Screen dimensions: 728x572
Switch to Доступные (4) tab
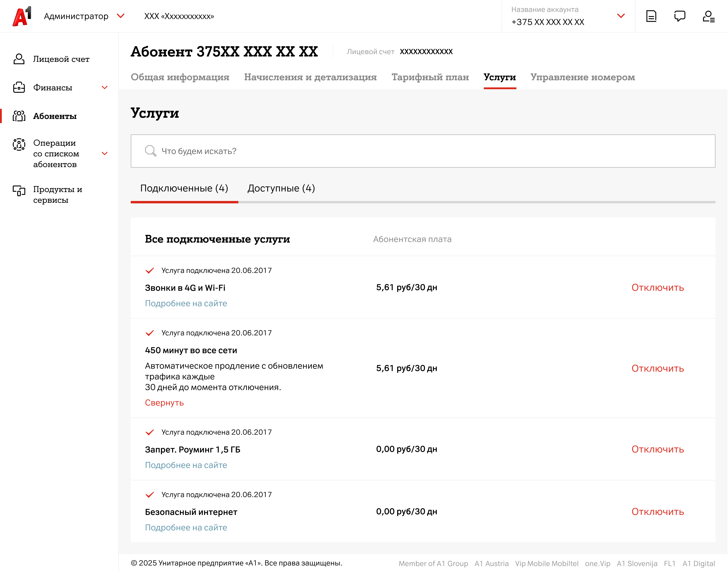coord(281,188)
